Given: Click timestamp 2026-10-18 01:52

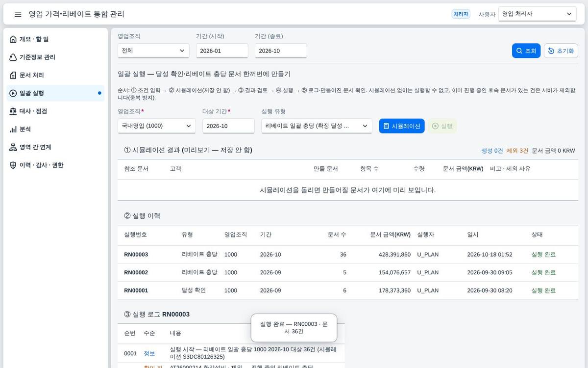Looking at the screenshot, I should pos(490,255).
